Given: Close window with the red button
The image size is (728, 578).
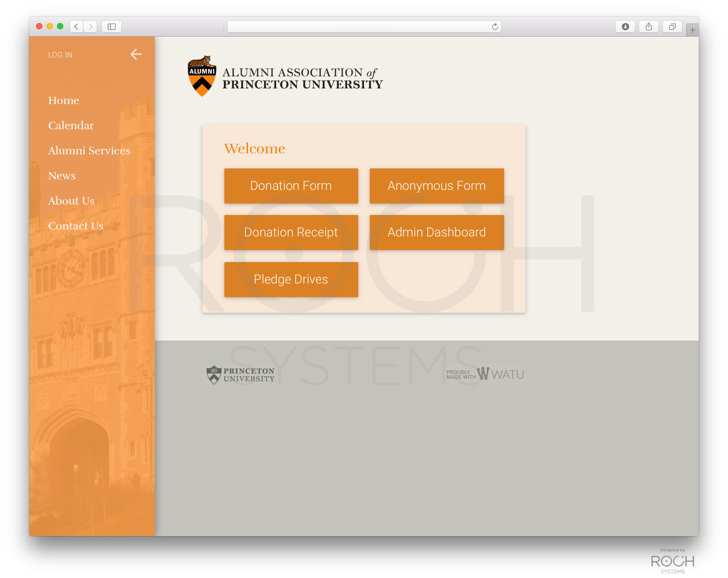Looking at the screenshot, I should 39,26.
